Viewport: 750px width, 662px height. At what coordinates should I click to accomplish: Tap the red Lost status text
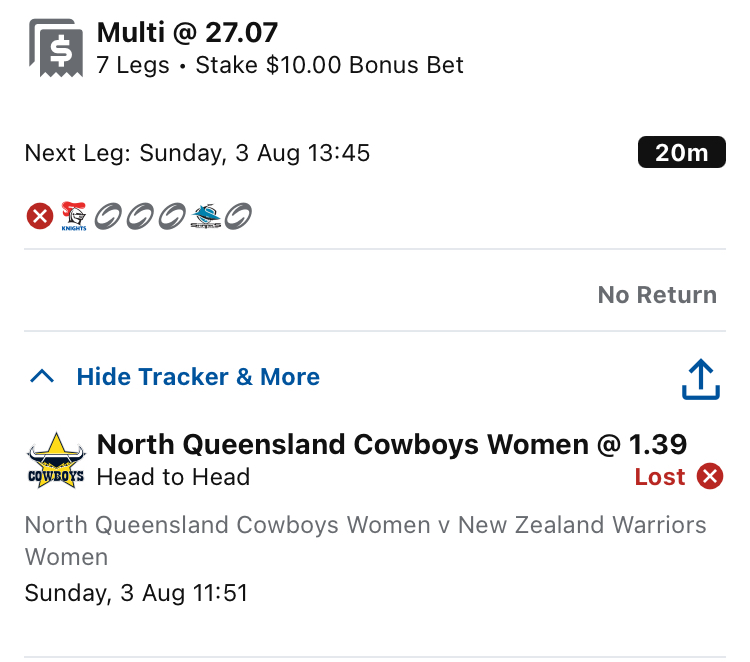pos(660,476)
